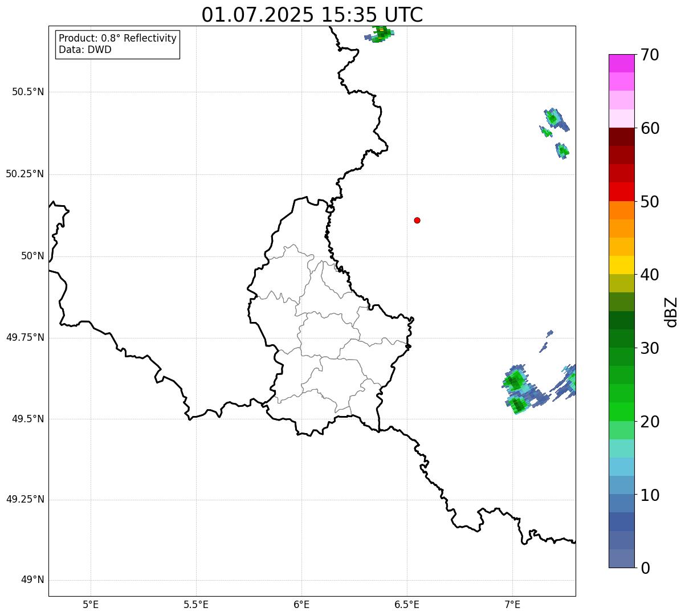685x616 pixels.
Task: Click the 49.25°N latitude label
Action: click(25, 499)
